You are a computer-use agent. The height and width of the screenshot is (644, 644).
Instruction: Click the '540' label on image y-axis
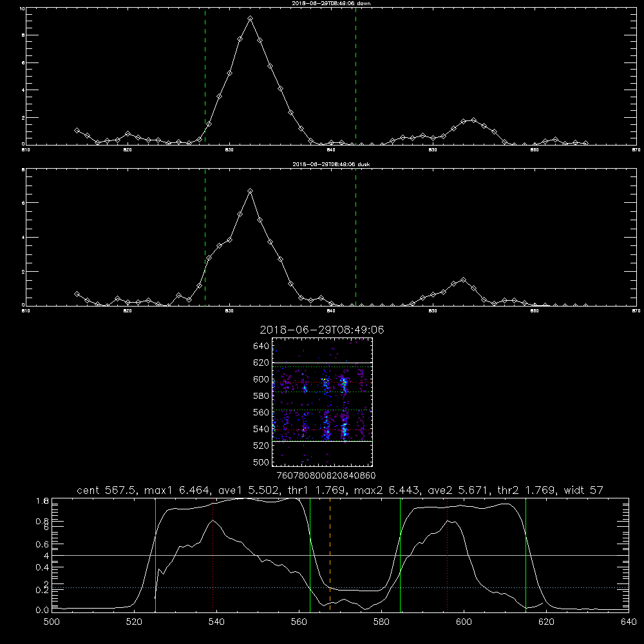pos(261,429)
